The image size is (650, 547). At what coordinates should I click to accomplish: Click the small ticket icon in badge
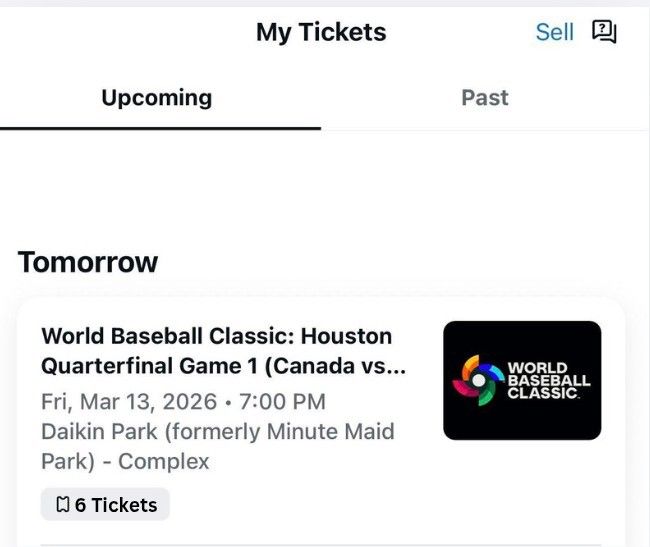click(x=62, y=505)
